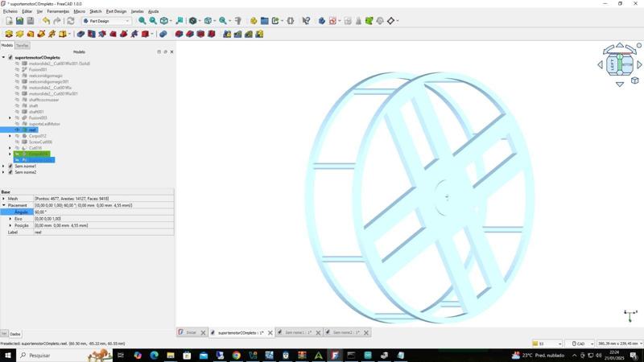Switch to the Sem nome1 document tab
This screenshot has width=644, height=362.
click(x=298, y=333)
